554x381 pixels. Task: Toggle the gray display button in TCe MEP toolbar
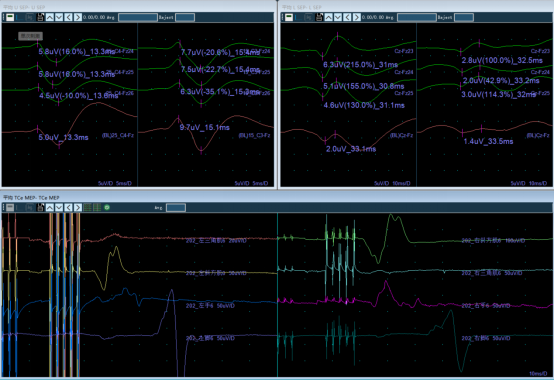(10, 207)
